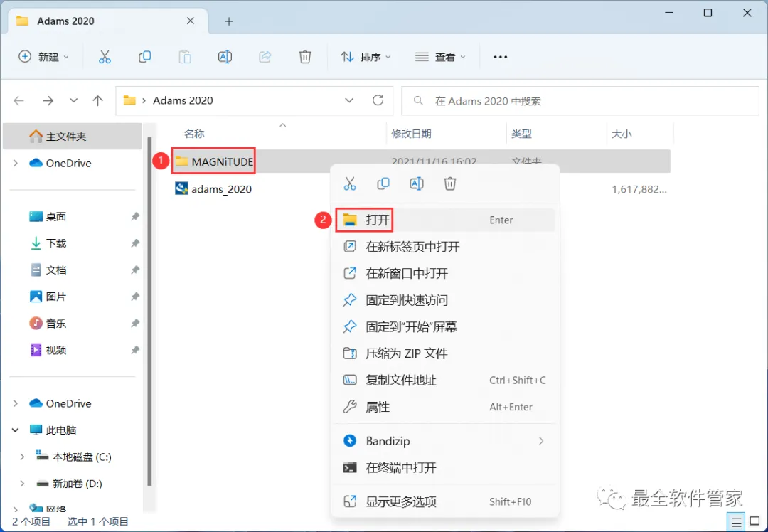Image resolution: width=768 pixels, height=532 pixels.
Task: Open recent locations dropdown arrow
Action: [73, 100]
